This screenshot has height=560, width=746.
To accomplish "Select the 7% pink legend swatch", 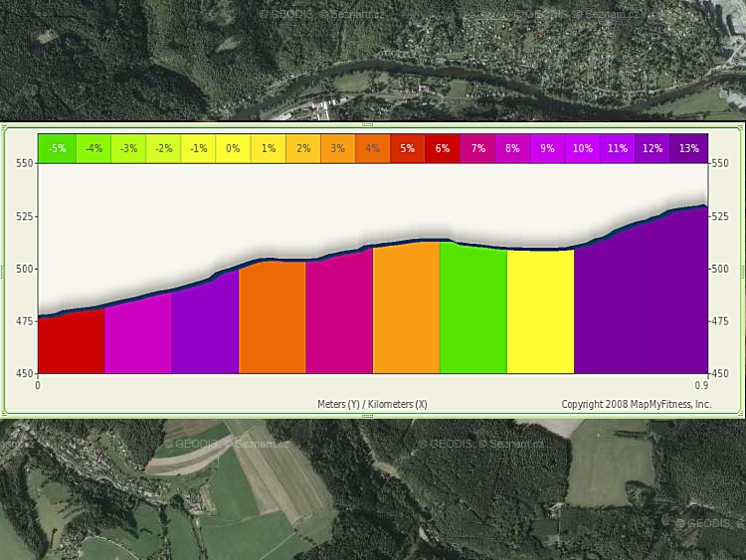I will click(478, 148).
